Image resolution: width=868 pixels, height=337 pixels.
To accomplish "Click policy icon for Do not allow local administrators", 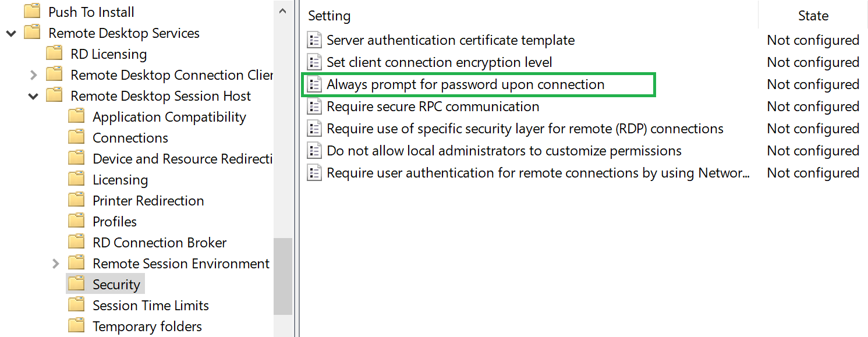I will tap(314, 151).
